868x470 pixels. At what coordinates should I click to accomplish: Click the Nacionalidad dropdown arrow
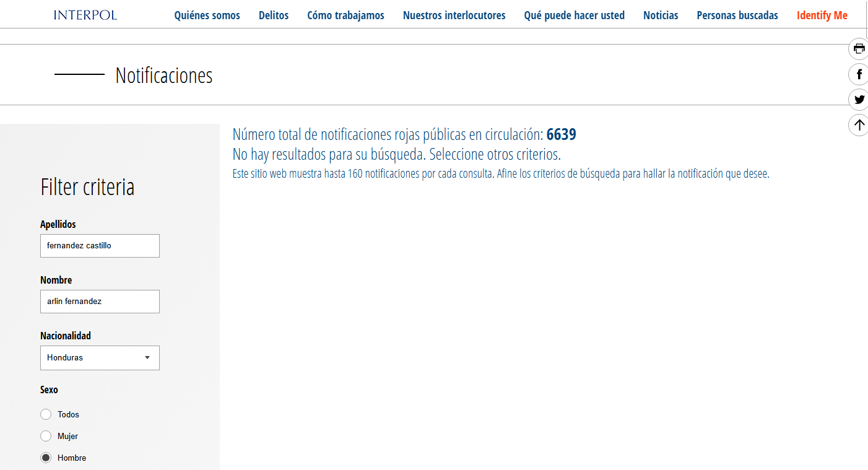coord(147,358)
